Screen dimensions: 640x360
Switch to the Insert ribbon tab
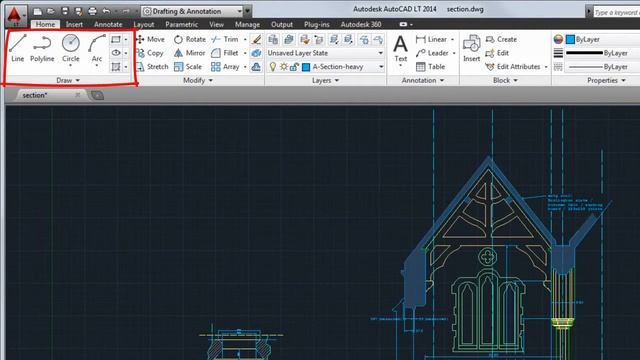(74, 24)
